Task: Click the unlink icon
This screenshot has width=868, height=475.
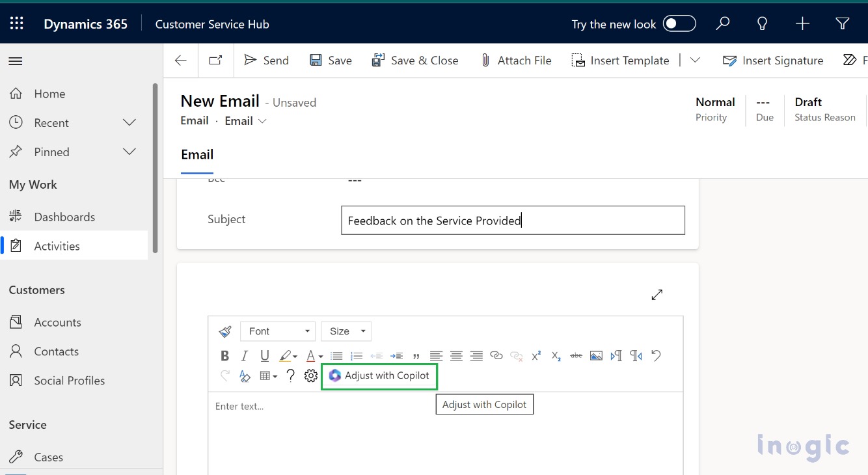Action: pos(517,356)
